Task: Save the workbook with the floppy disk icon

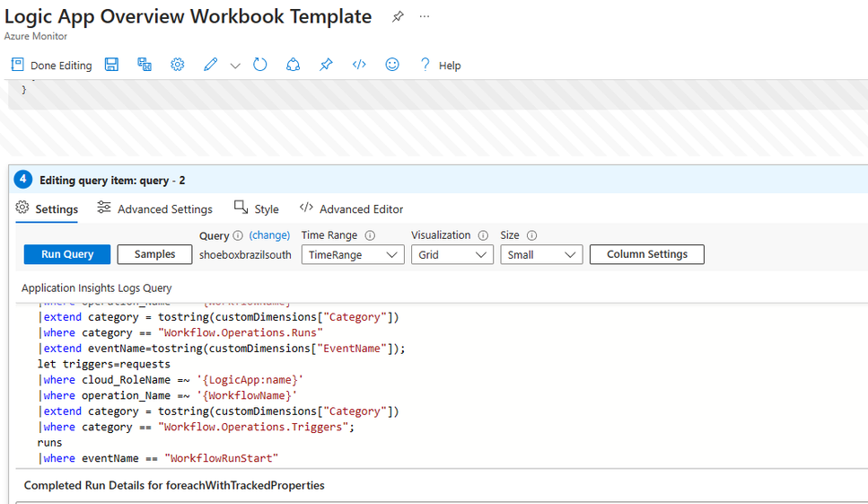Action: [x=112, y=65]
